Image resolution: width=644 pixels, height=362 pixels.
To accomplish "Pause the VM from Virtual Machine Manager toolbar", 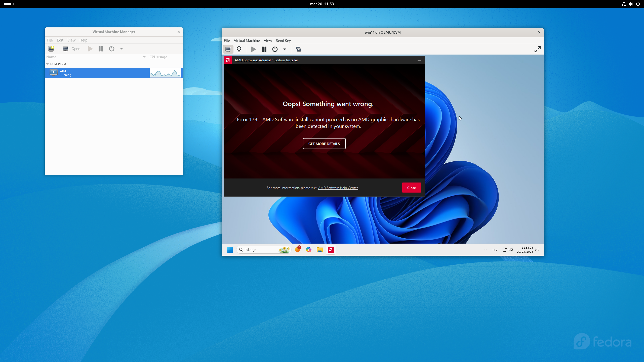I will [101, 49].
